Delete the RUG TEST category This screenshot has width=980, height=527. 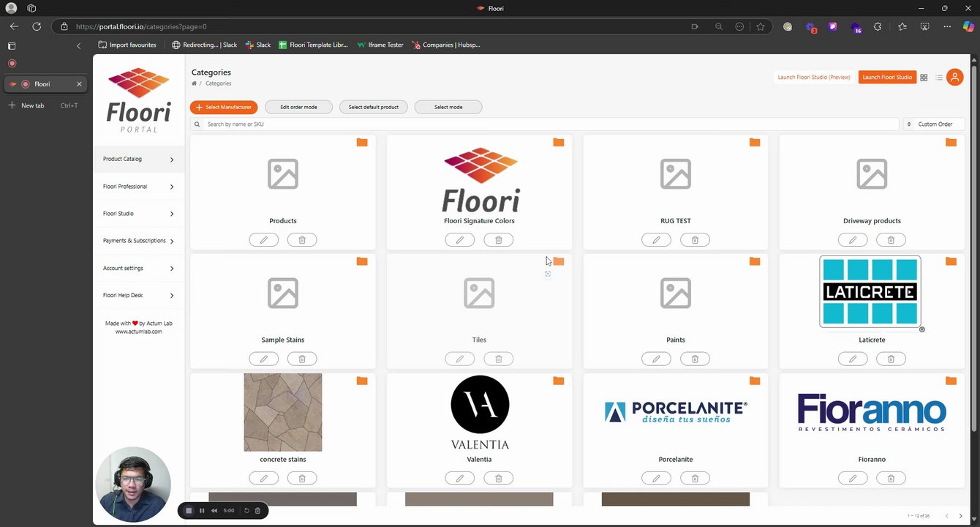[x=695, y=240]
